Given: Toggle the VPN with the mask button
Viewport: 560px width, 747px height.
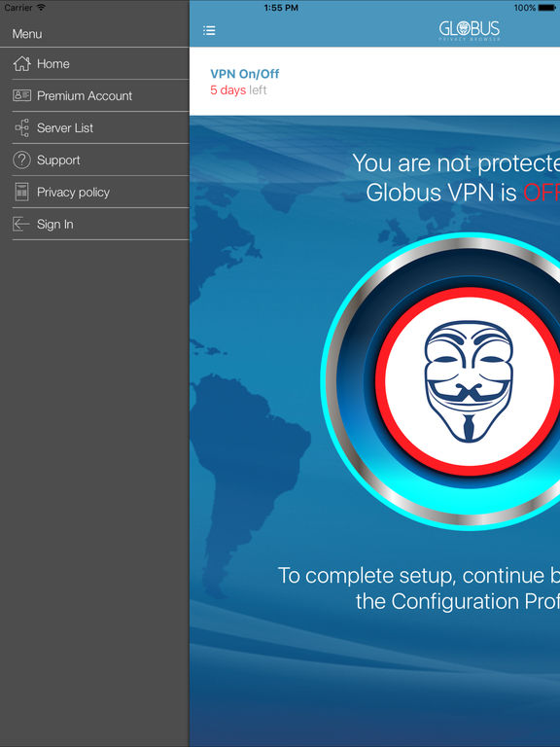Looking at the screenshot, I should click(x=468, y=381).
